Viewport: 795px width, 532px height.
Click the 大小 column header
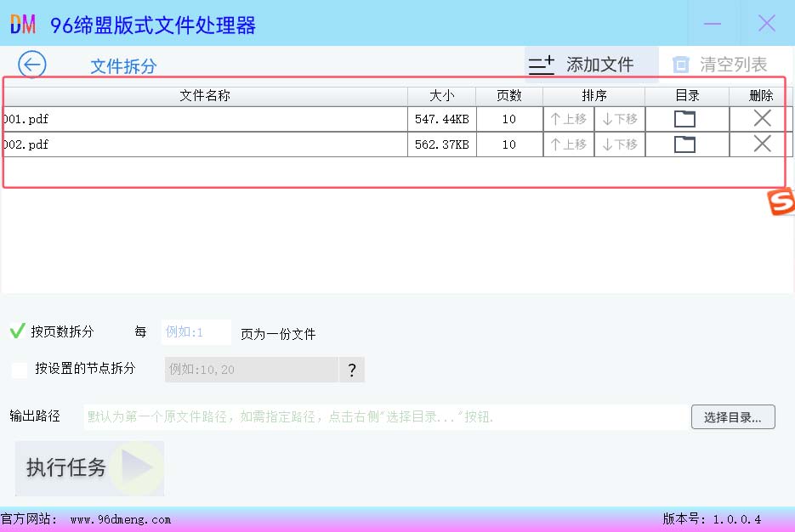(x=441, y=95)
